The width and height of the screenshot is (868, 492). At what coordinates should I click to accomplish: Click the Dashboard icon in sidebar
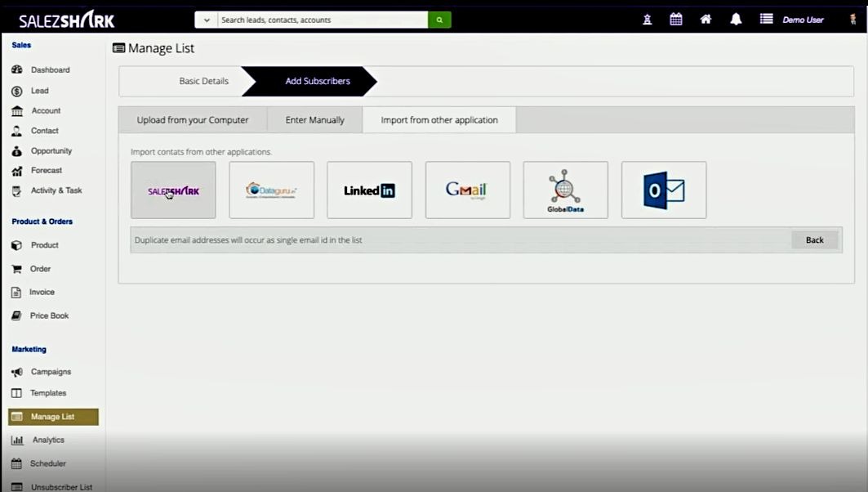[16, 69]
